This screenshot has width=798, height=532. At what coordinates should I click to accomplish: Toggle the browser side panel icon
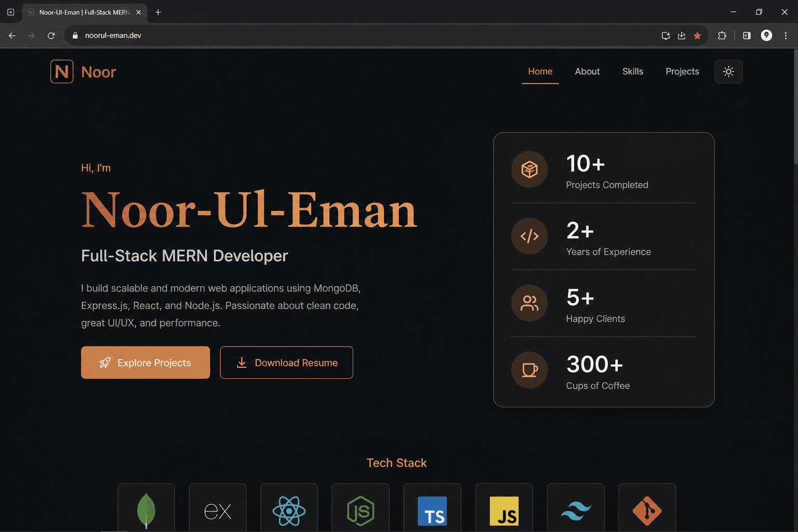[x=747, y=35]
